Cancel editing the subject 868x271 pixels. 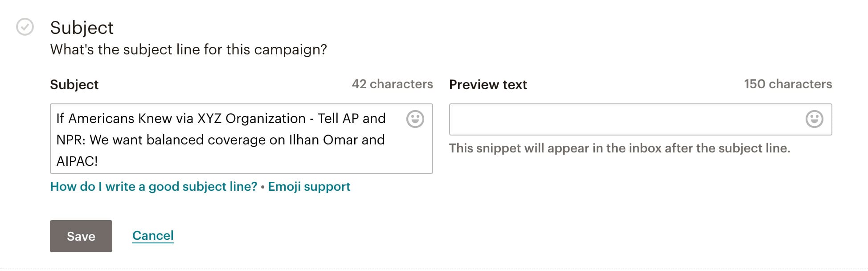point(153,235)
